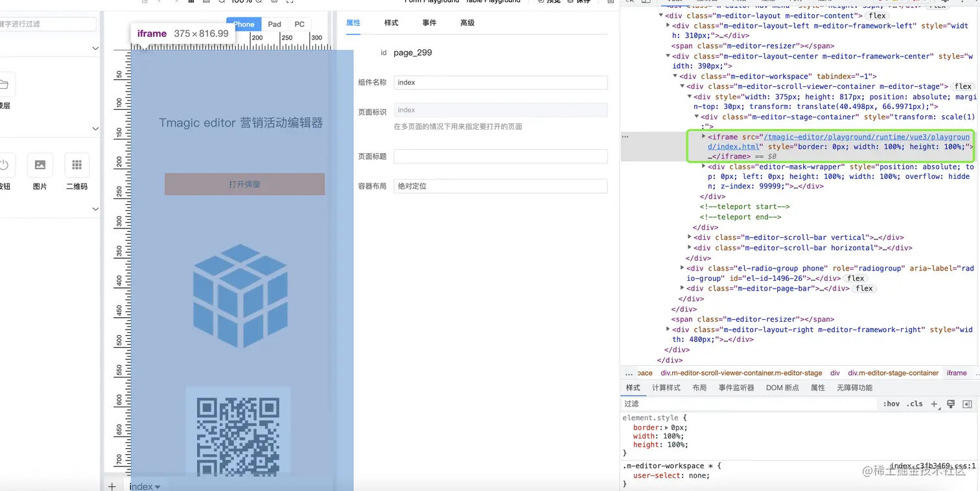The width and height of the screenshot is (980, 491).
Task: Select the Phone device radio button
Action: click(x=244, y=24)
